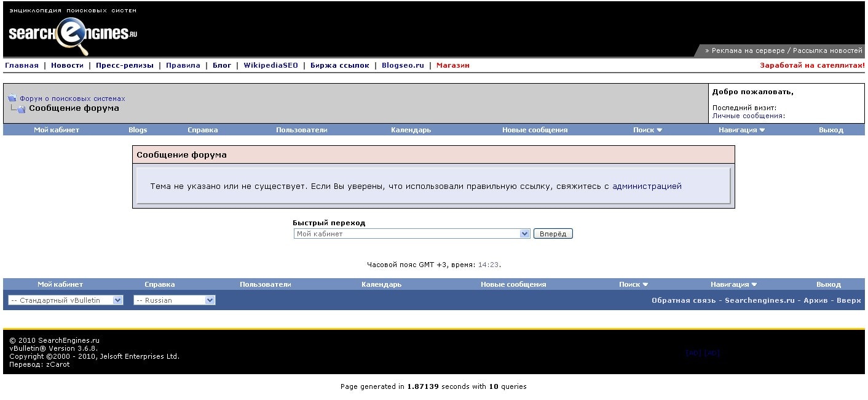Open the red Магазин link

click(453, 65)
